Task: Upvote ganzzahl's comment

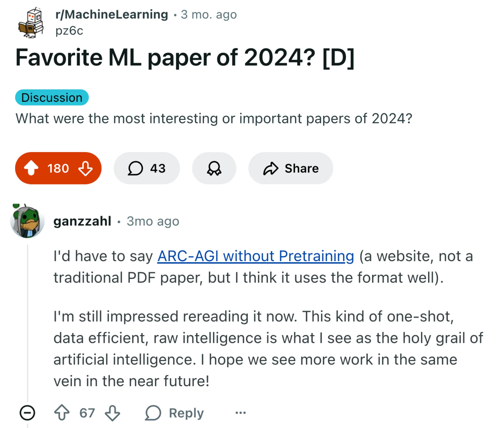Action: click(x=62, y=413)
